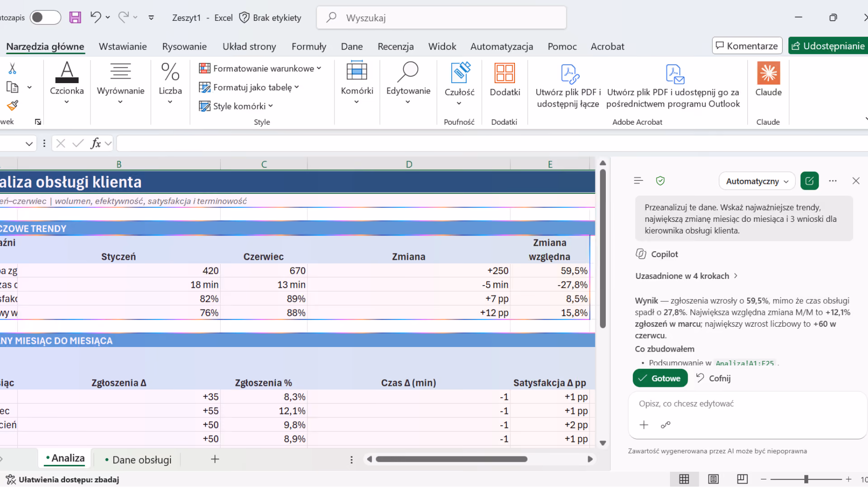Switch to Normal grid view in status bar
The image size is (868, 488).
tap(684, 479)
